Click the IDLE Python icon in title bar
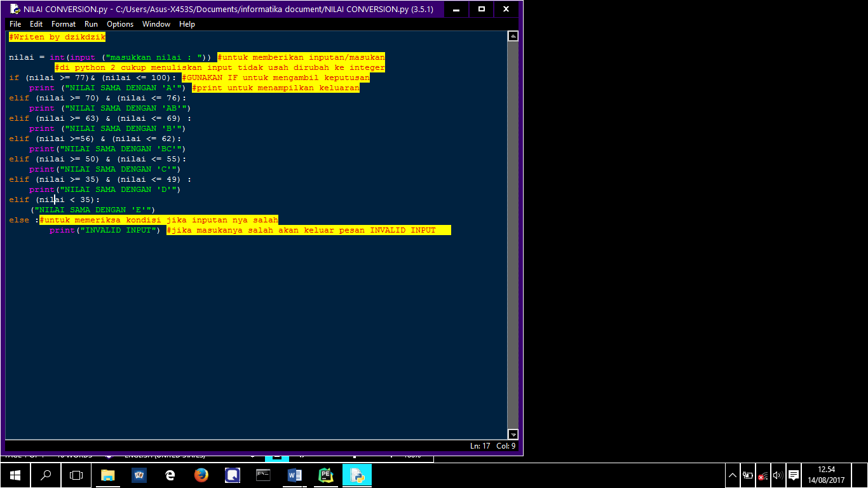868x488 pixels. tap(15, 9)
